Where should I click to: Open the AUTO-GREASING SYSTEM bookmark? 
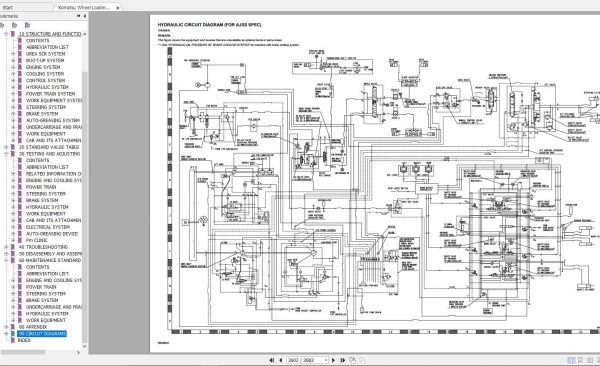[x=53, y=121]
